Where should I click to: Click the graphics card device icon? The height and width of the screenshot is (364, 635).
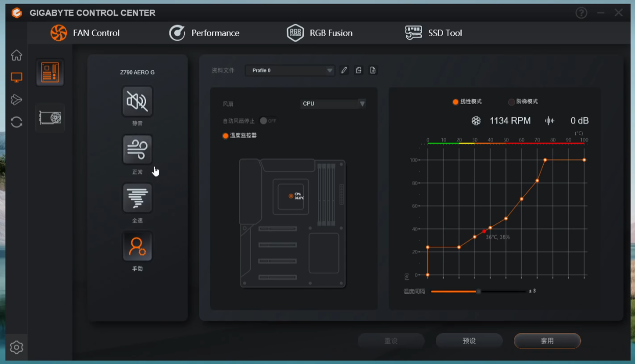50,118
